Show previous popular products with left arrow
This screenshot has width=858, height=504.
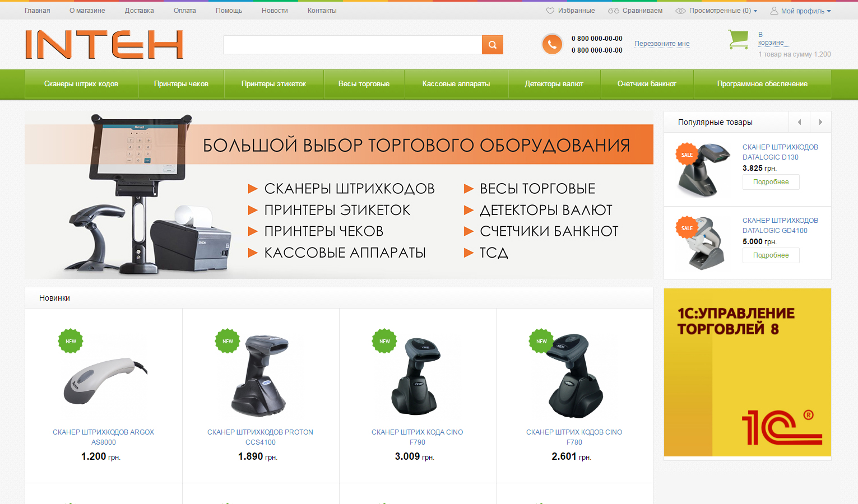click(x=799, y=122)
